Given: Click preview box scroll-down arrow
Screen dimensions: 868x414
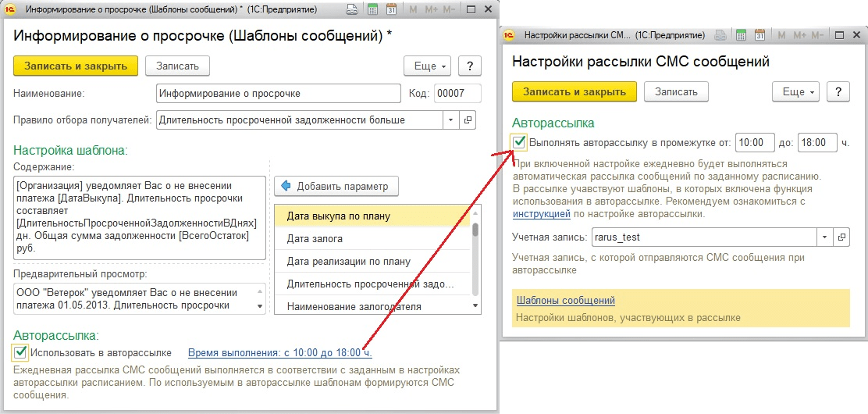Looking at the screenshot, I should tap(259, 306).
